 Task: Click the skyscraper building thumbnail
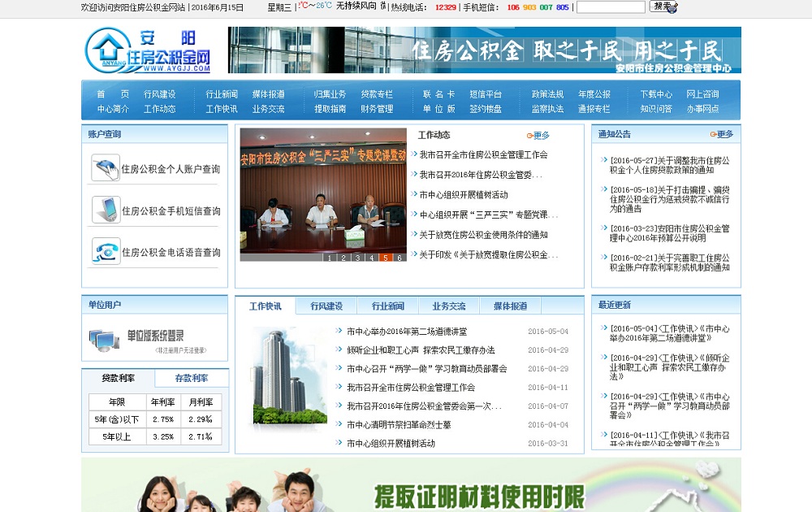click(290, 380)
